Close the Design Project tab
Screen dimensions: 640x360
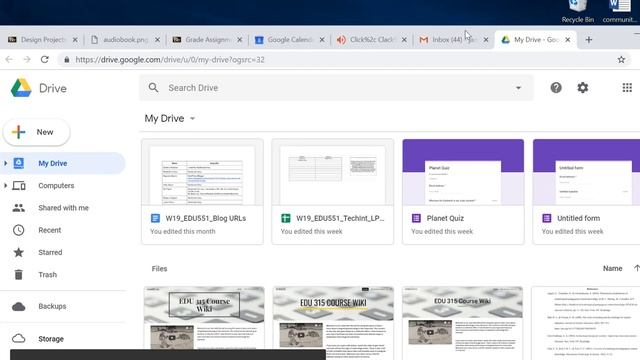pos(75,40)
